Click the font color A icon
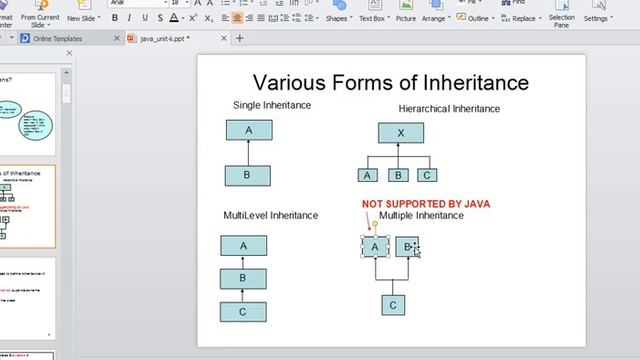Image resolution: width=640 pixels, height=360 pixels. click(174, 18)
